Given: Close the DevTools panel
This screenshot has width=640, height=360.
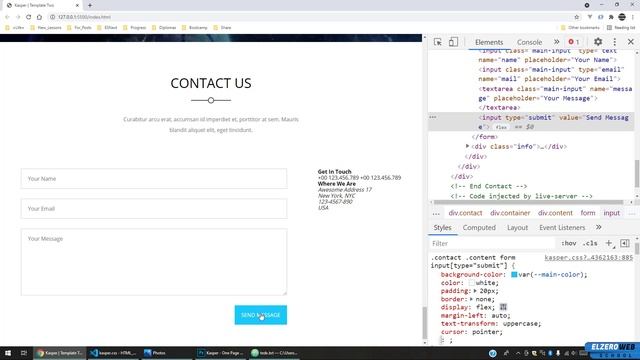Looking at the screenshot, I should click(631, 42).
